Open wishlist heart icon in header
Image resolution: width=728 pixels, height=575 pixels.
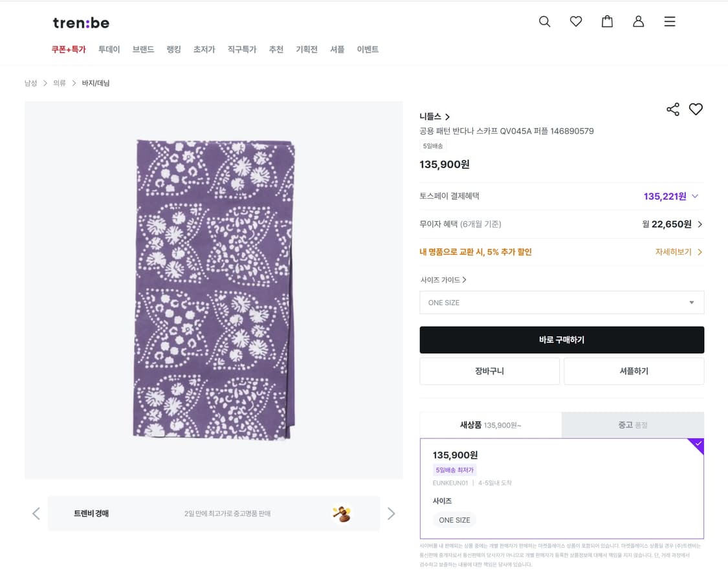pyautogui.click(x=576, y=21)
